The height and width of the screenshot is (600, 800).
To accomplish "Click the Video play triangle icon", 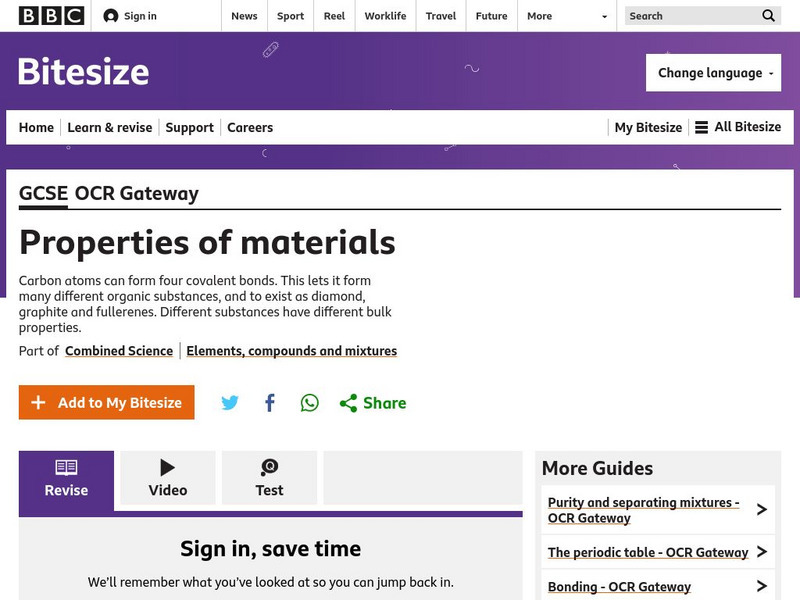I will 167,467.
